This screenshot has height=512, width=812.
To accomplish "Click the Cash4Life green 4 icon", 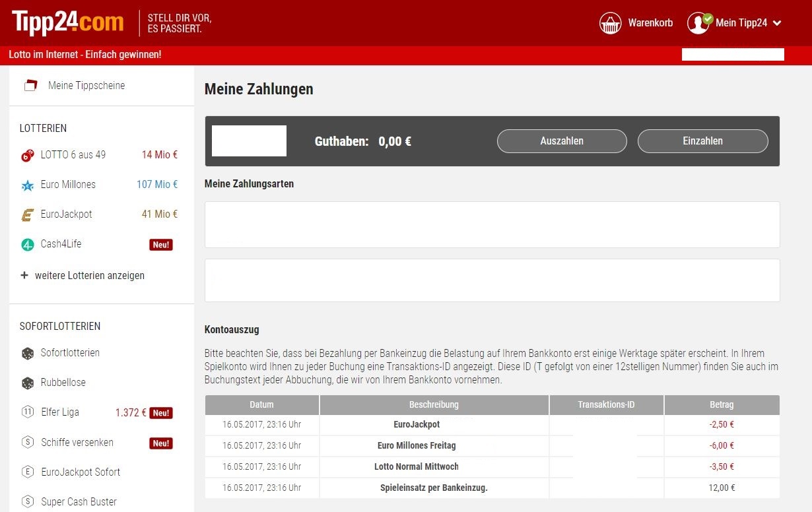I will [x=28, y=245].
